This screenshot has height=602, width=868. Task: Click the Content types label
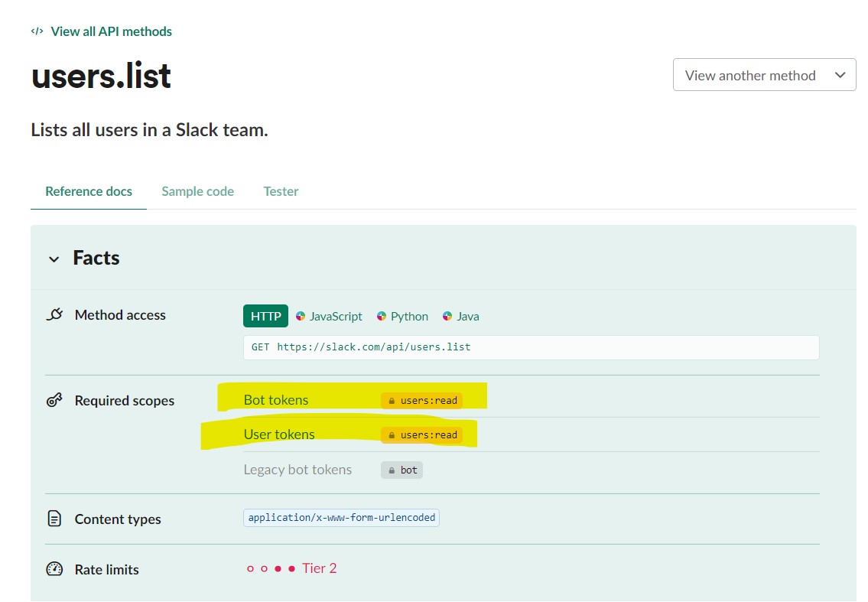[x=118, y=519]
